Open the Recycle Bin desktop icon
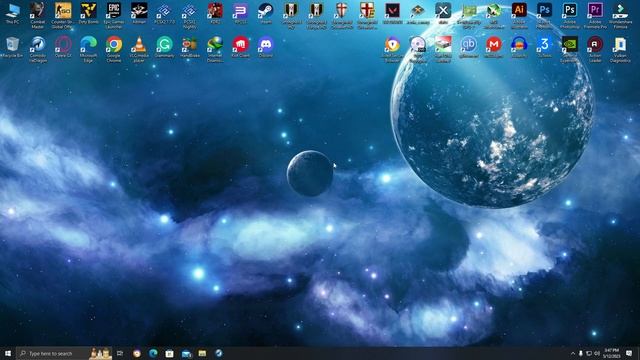Image resolution: width=640 pixels, height=360 pixels. tap(13, 47)
